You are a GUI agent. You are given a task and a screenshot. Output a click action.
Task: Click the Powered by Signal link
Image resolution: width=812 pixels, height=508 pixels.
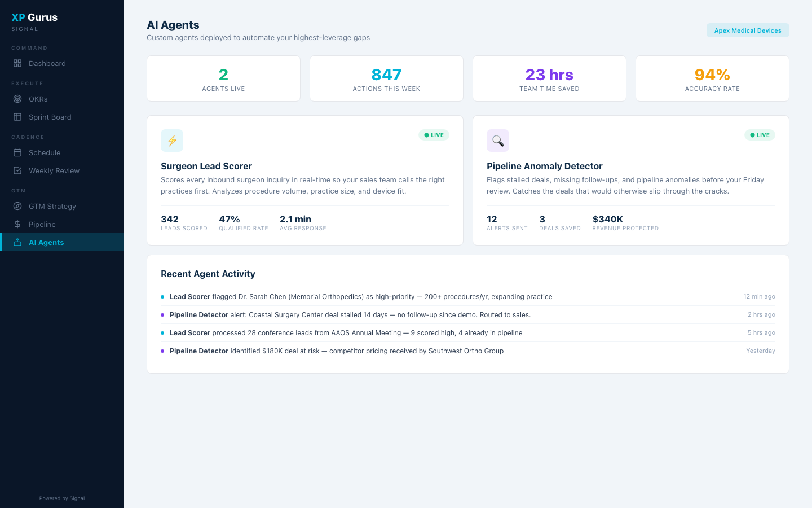(x=61, y=498)
